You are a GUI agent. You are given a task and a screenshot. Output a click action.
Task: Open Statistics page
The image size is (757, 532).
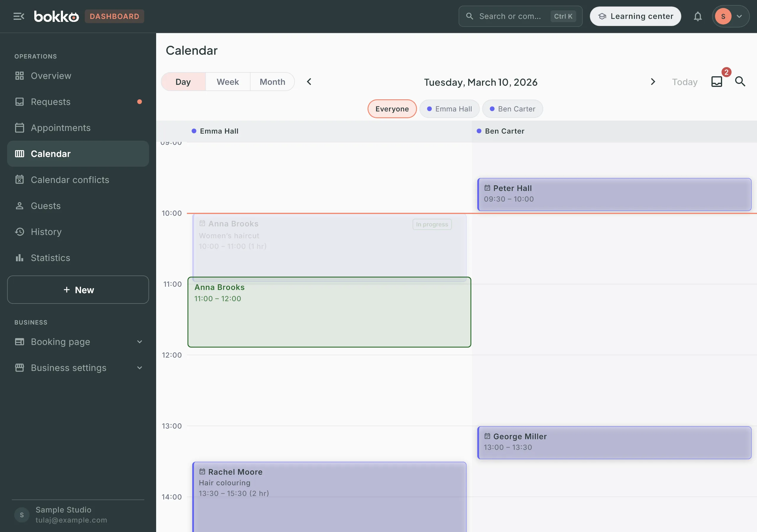[78, 258]
